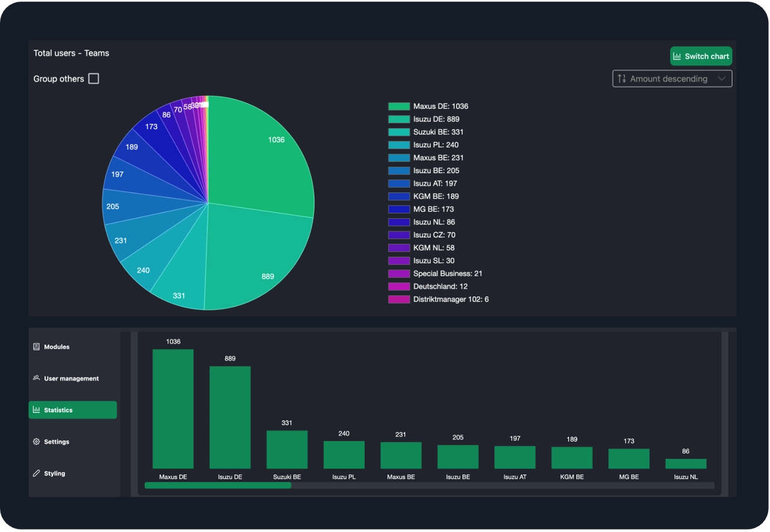770x532 pixels.
Task: Toggle Isuzu BE legend color swatch
Action: [399, 171]
